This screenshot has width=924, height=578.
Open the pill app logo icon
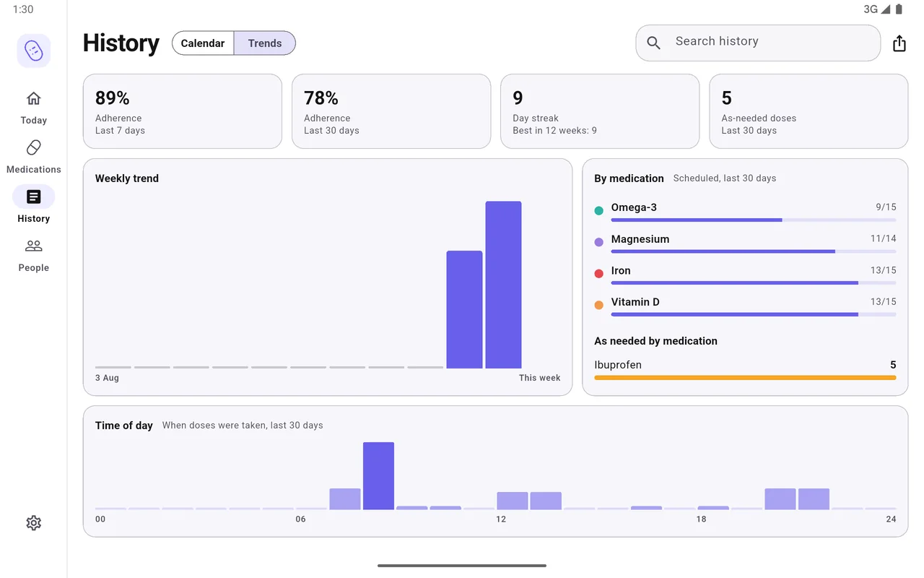click(34, 51)
